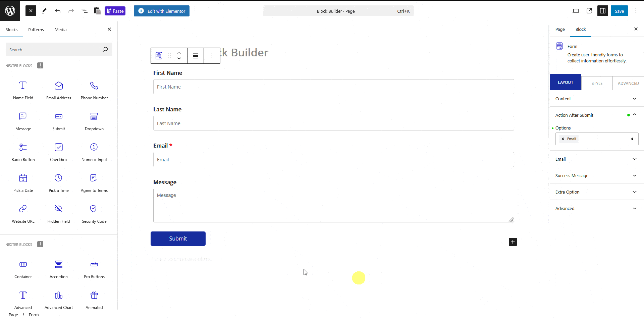Image resolution: width=644 pixels, height=318 pixels.
Task: Save the page
Action: click(619, 11)
